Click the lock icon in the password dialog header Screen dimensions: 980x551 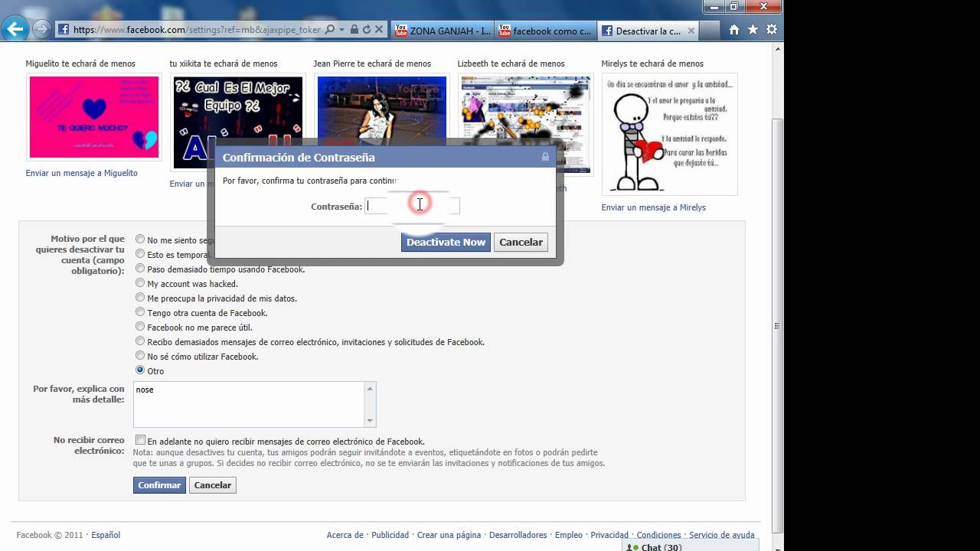click(x=545, y=157)
